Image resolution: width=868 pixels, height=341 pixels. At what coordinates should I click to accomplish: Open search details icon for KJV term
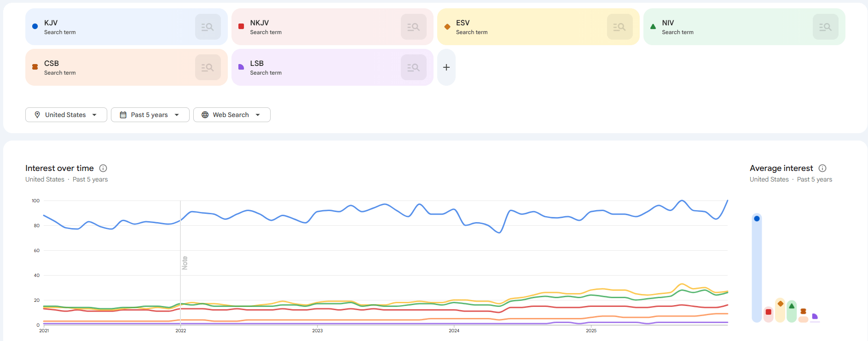(x=208, y=27)
